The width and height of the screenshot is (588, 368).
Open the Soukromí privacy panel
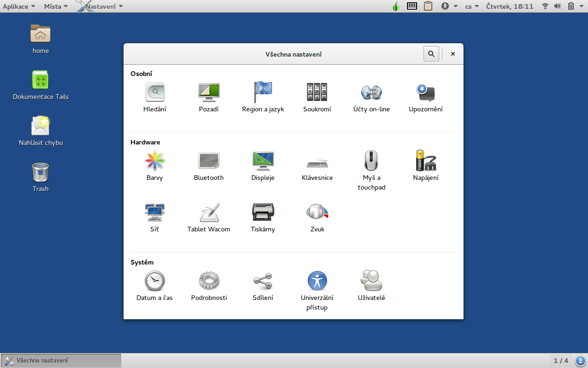tap(317, 98)
